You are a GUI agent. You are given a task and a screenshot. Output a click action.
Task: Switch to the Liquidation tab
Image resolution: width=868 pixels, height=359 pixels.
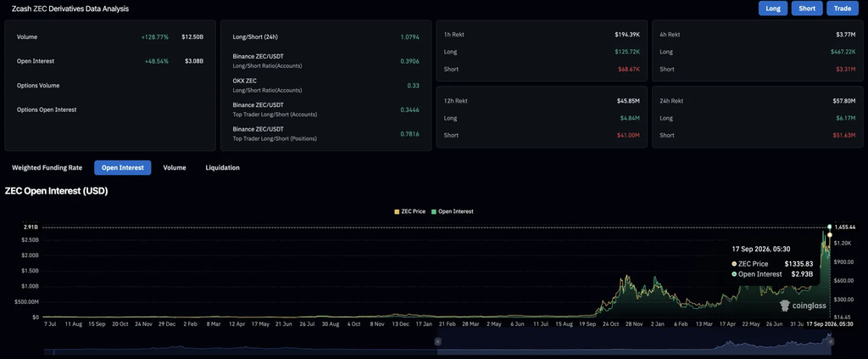coord(223,167)
